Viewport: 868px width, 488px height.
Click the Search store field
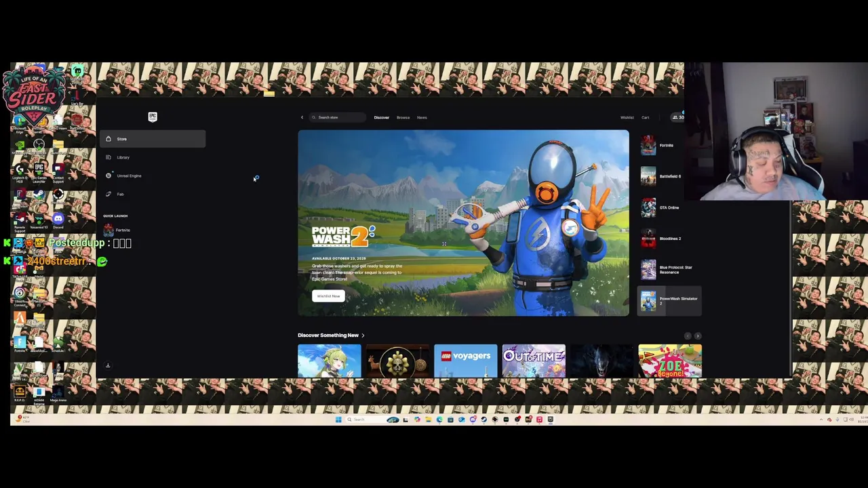[x=338, y=117]
